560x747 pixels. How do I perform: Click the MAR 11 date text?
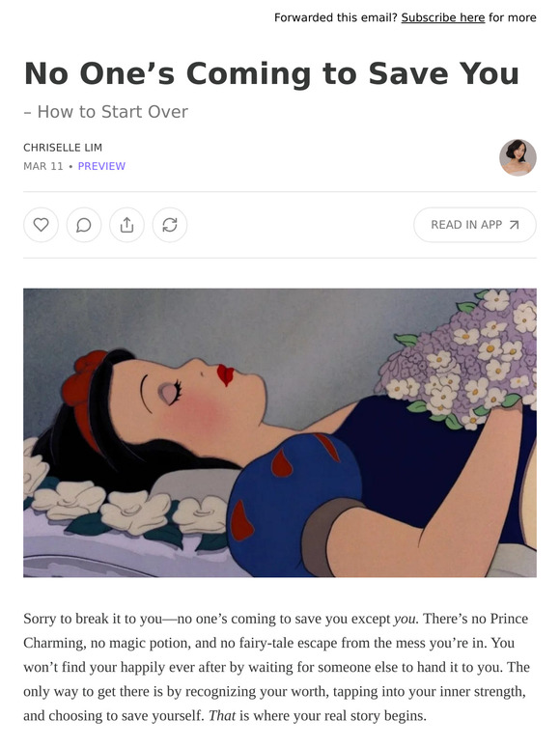(43, 166)
